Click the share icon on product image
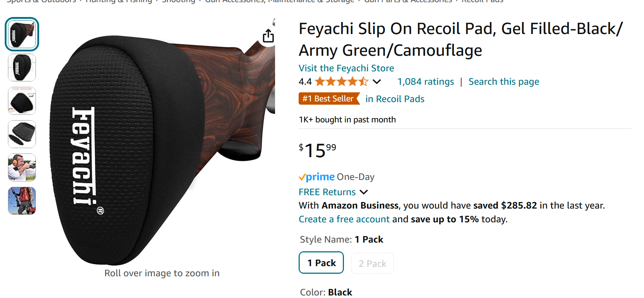This screenshot has width=644, height=298. click(x=268, y=36)
